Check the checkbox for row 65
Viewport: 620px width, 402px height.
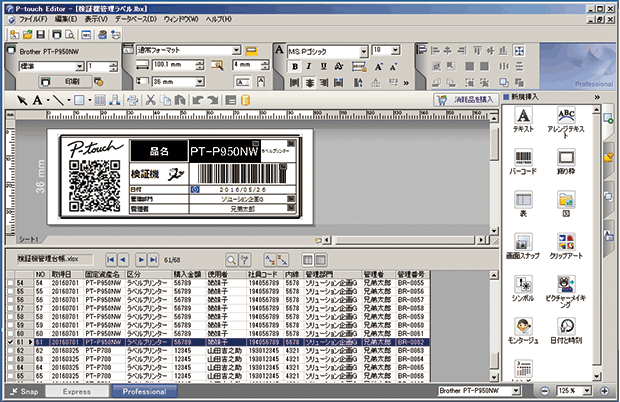(x=10, y=376)
